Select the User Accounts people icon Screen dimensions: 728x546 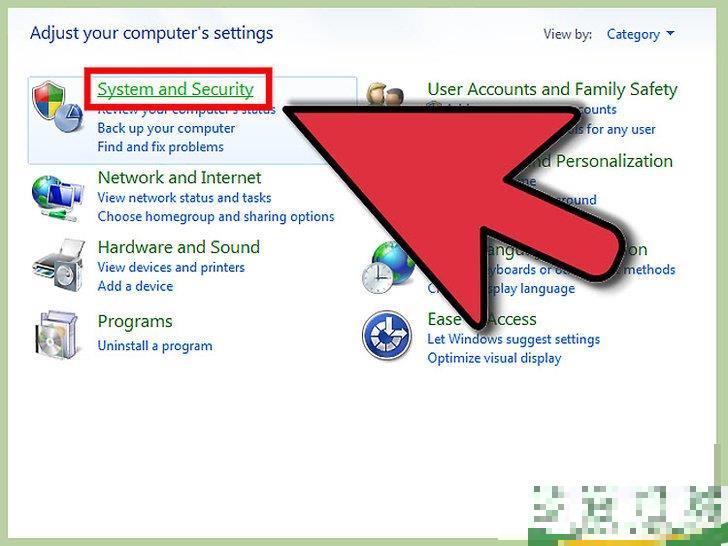tap(384, 94)
